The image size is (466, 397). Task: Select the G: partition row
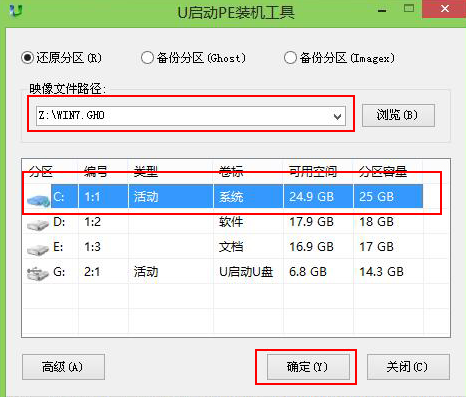coord(223,272)
